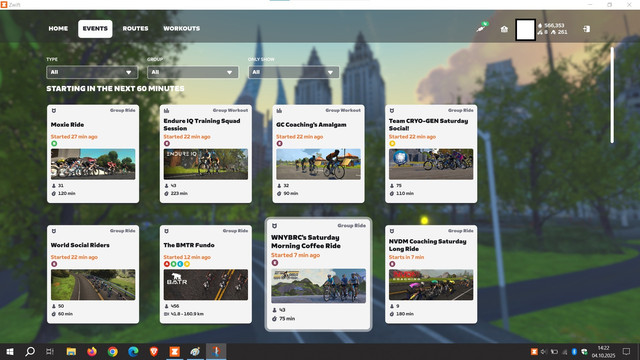Launch File Explorer from the taskbar

tap(71, 351)
